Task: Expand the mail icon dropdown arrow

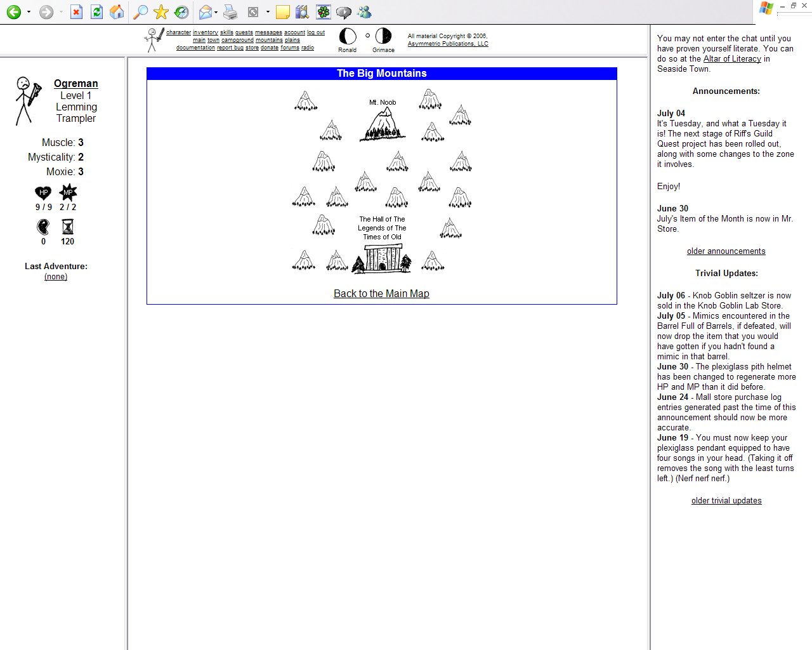Action: coord(216,12)
